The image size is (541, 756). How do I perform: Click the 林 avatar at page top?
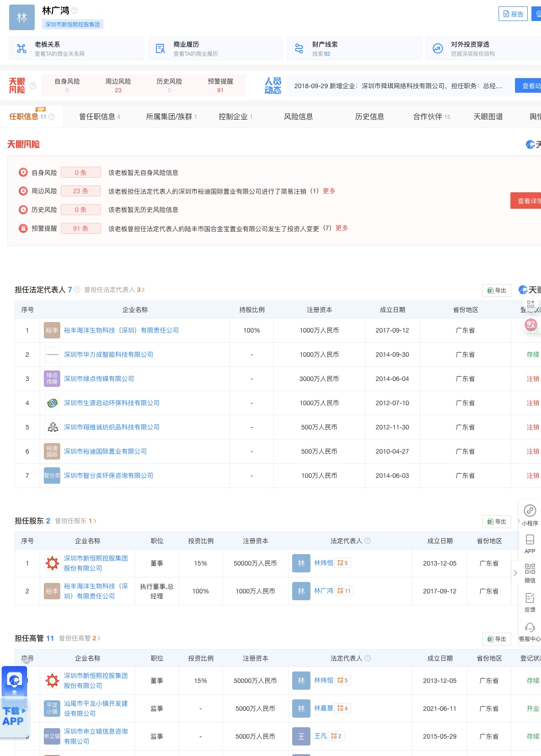pyautogui.click(x=22, y=17)
